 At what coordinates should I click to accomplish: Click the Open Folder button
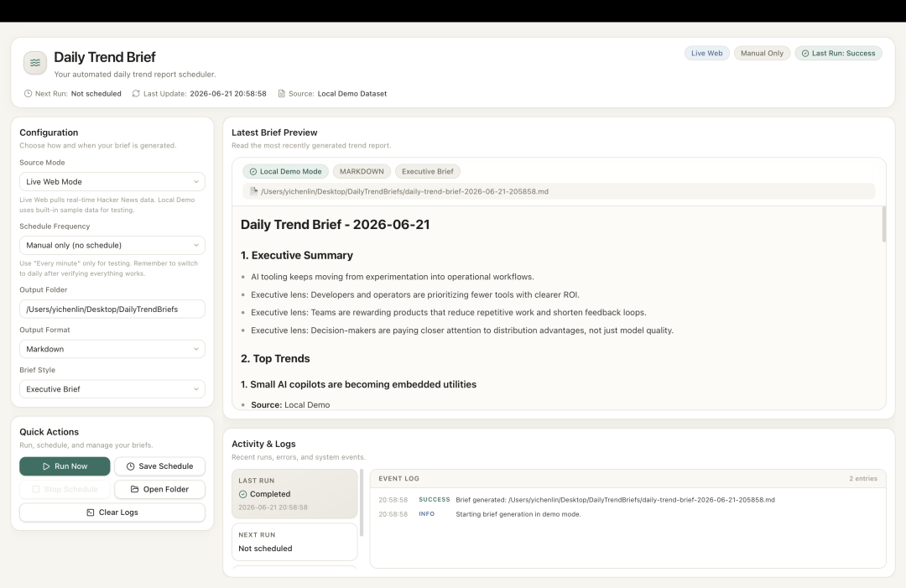tap(159, 489)
